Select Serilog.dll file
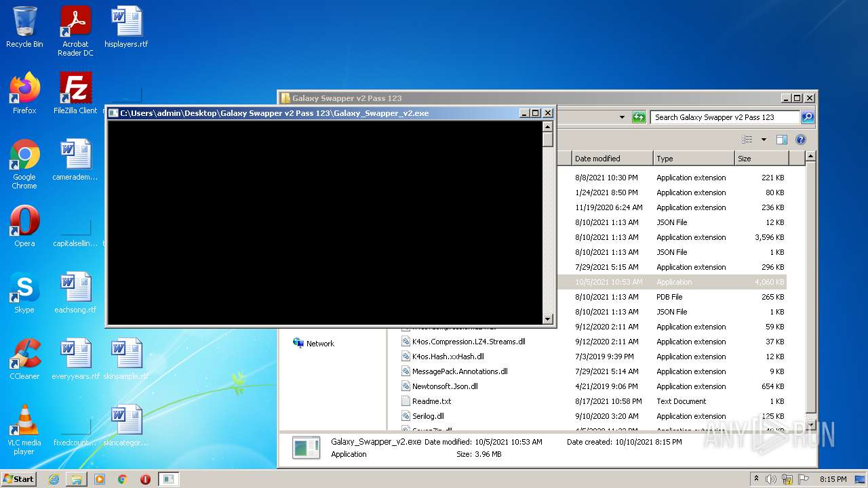 [x=422, y=416]
